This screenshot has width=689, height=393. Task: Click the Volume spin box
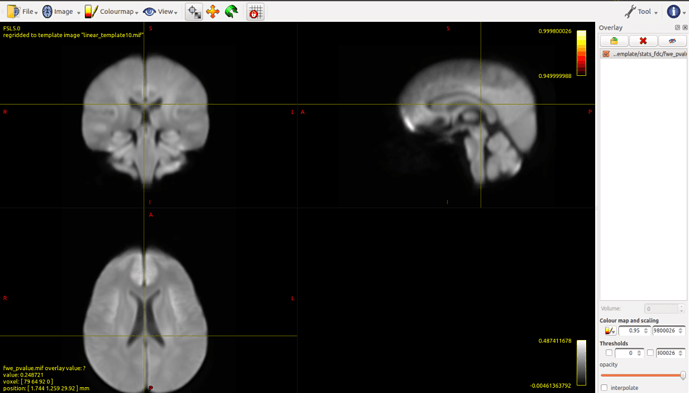point(664,309)
